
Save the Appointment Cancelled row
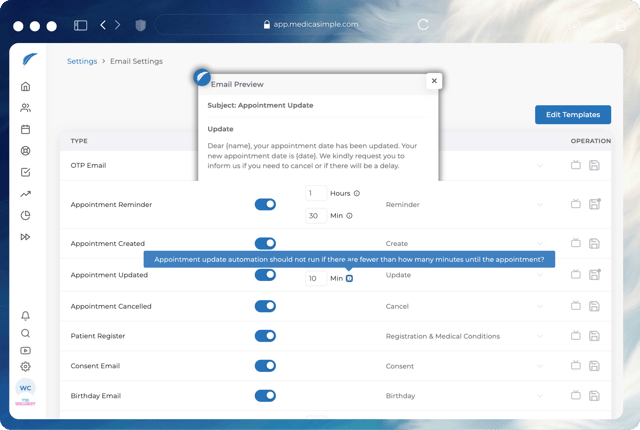pos(594,306)
